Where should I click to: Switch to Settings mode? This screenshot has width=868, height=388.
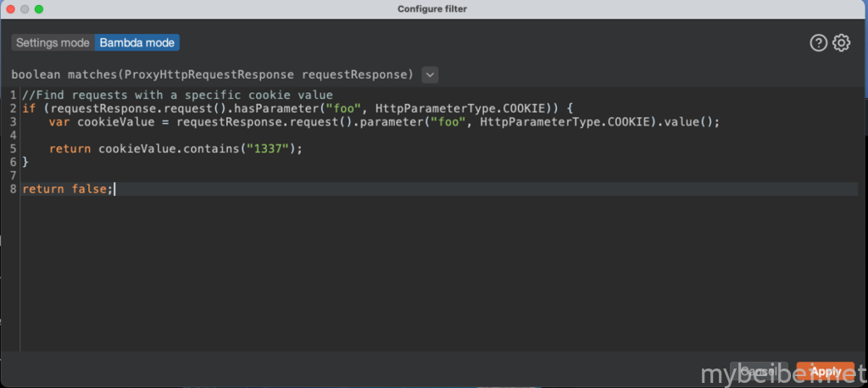tap(52, 42)
